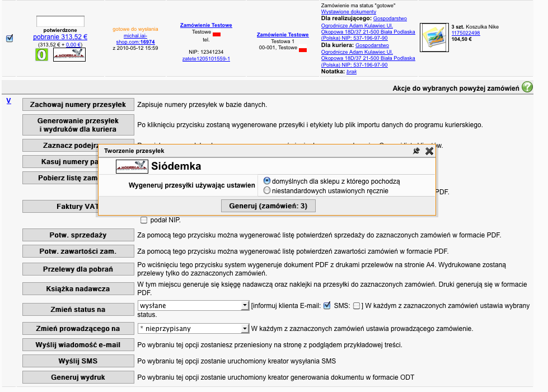
Task: Click the 'Siódemka' heading text in dialog
Action: click(x=176, y=166)
